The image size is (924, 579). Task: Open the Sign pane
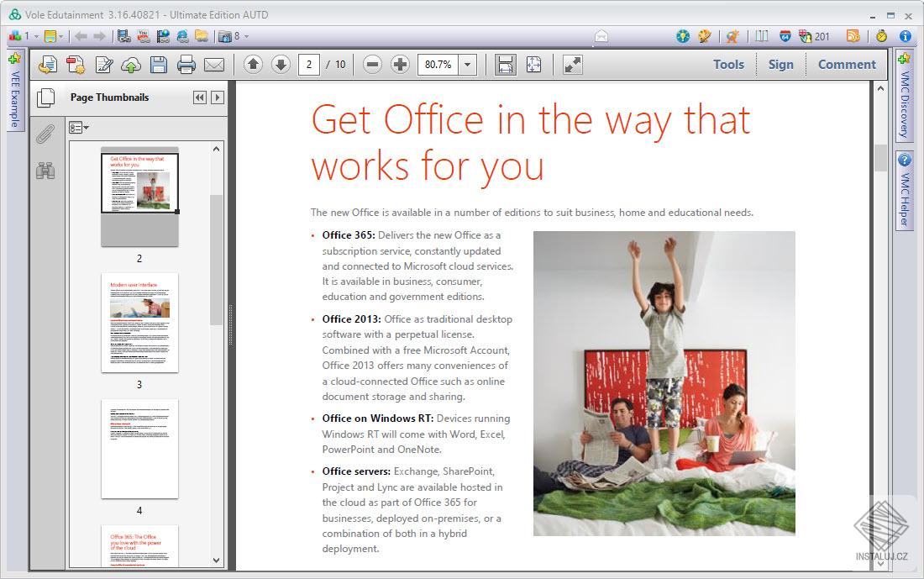pyautogui.click(x=781, y=64)
